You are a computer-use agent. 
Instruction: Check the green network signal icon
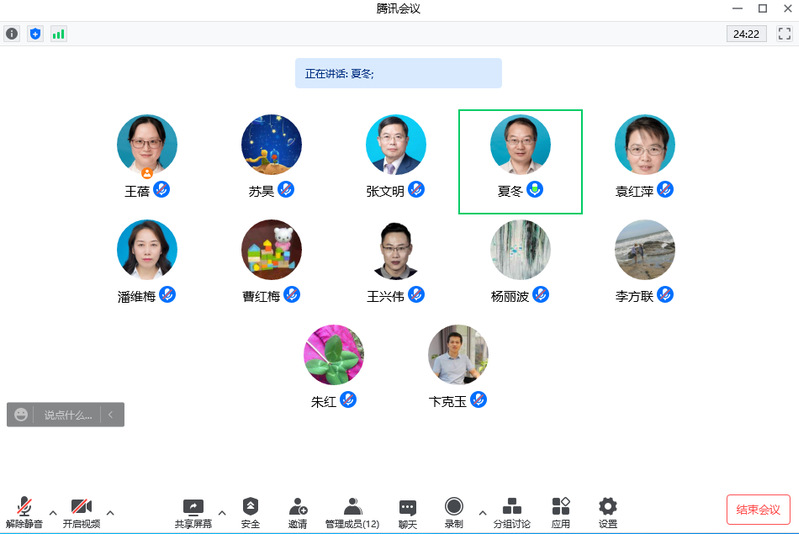pos(59,34)
